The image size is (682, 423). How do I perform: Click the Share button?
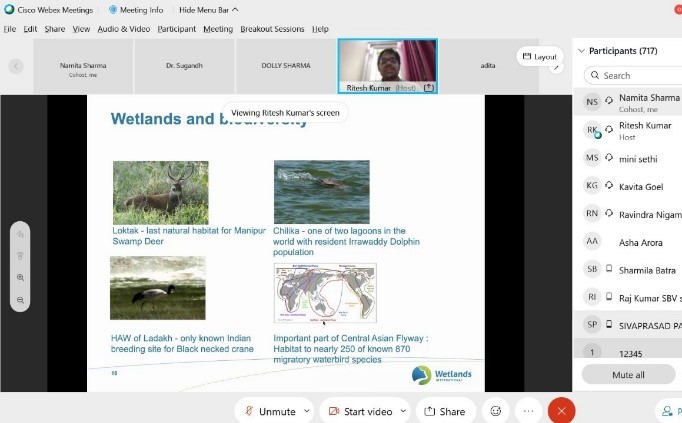(445, 411)
